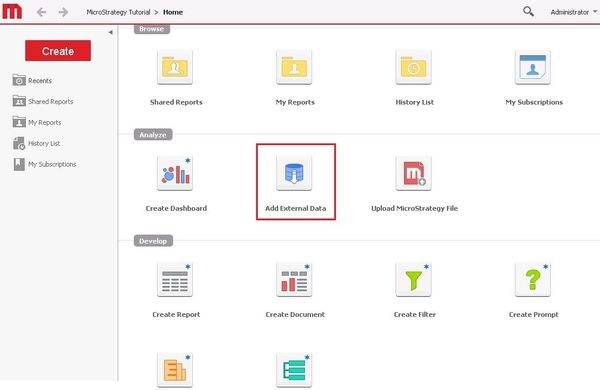Go back with the left arrow
The height and width of the screenshot is (390, 600).
coord(41,12)
